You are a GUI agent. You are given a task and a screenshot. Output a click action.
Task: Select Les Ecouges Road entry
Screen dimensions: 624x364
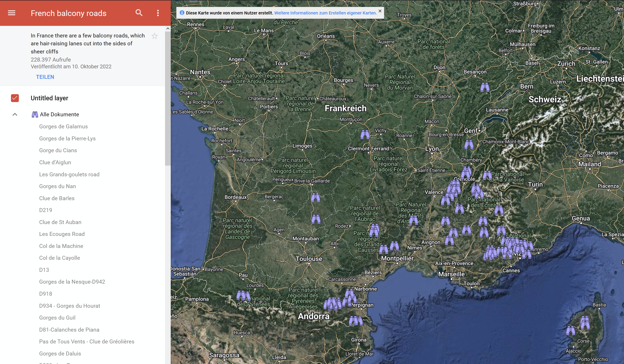pyautogui.click(x=62, y=234)
